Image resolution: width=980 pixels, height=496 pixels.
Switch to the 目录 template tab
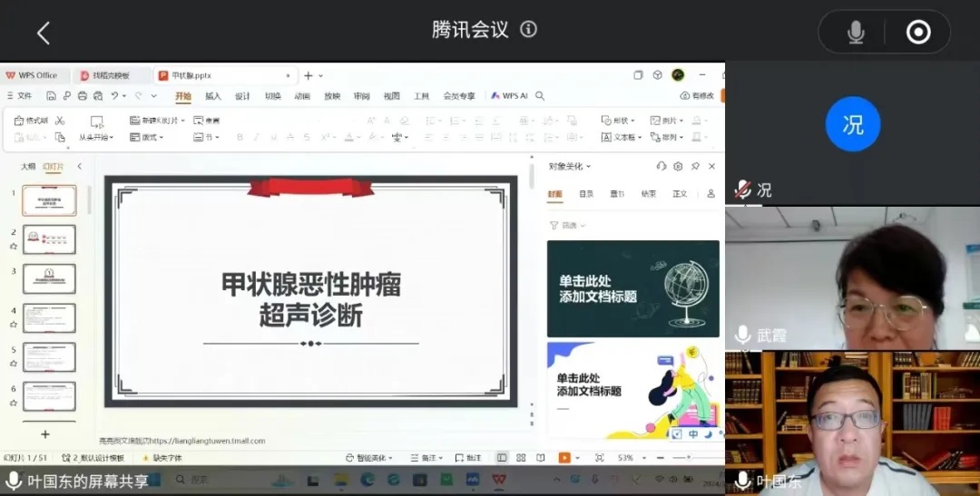(586, 194)
